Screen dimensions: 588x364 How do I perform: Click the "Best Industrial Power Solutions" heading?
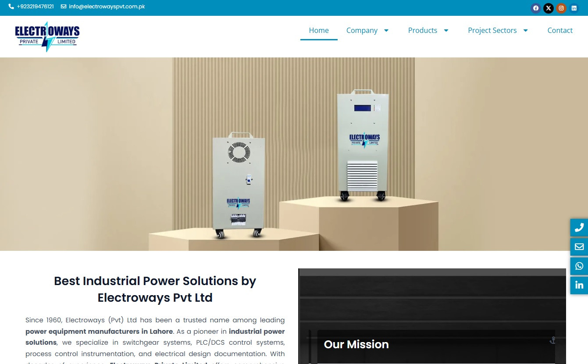pos(155,289)
